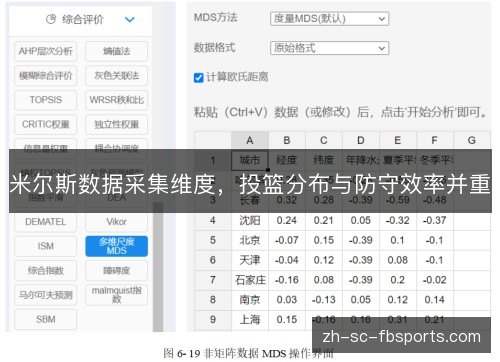Select the 熵值法 method button
Viewport: 500px width, 362px height.
pyautogui.click(x=116, y=51)
